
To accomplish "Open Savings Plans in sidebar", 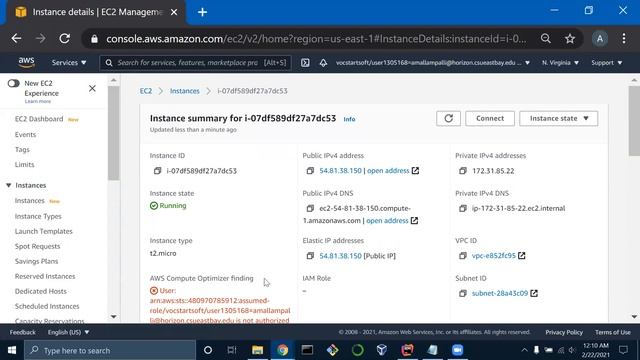I will [36, 262].
